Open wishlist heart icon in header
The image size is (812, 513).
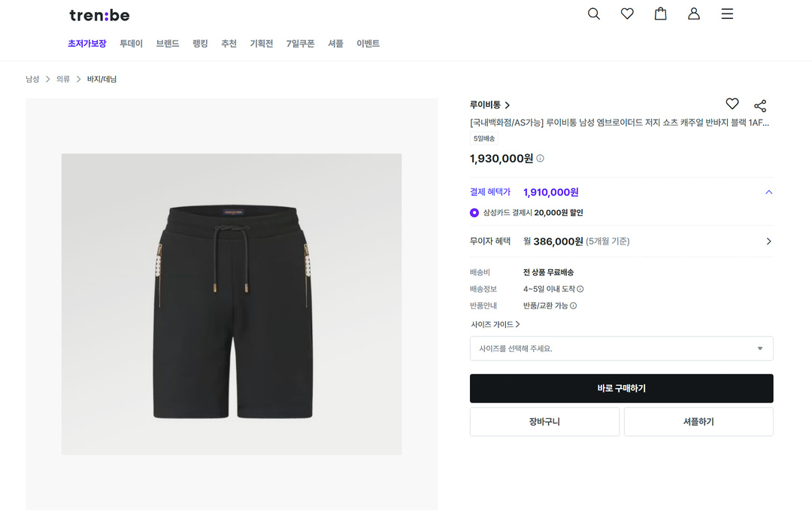627,14
